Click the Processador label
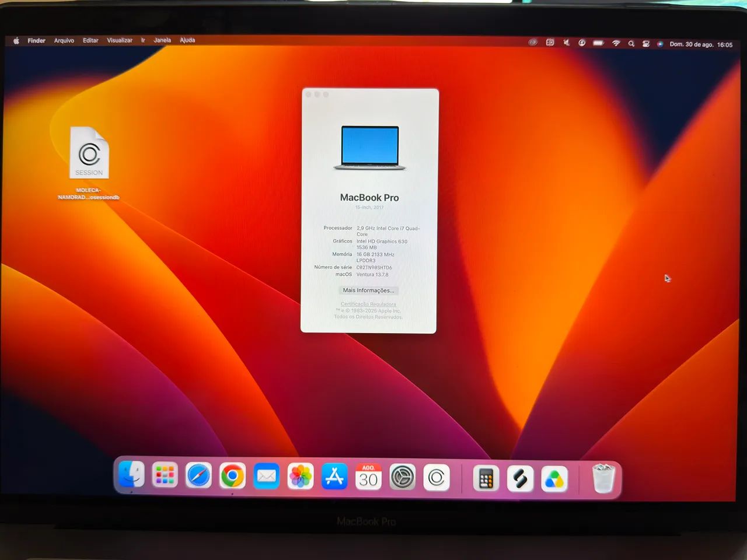The width and height of the screenshot is (747, 560). (338, 228)
